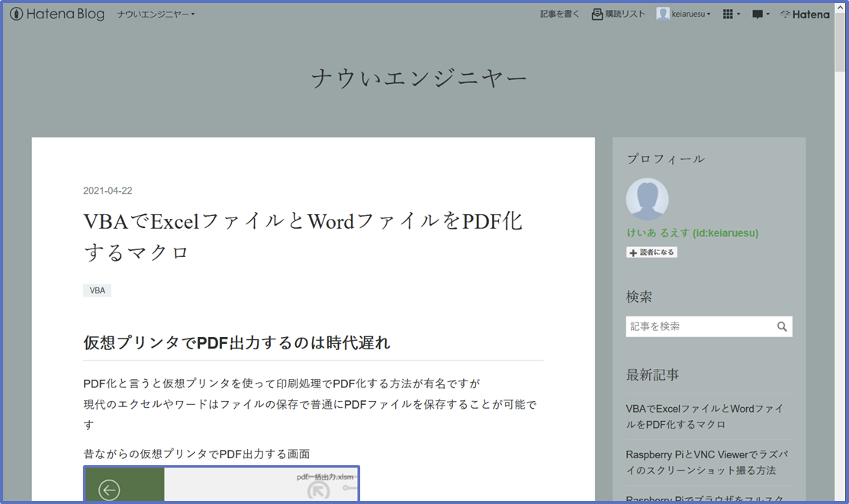This screenshot has height=504, width=849.
Task: Click the search magnifier icon
Action: (782, 326)
